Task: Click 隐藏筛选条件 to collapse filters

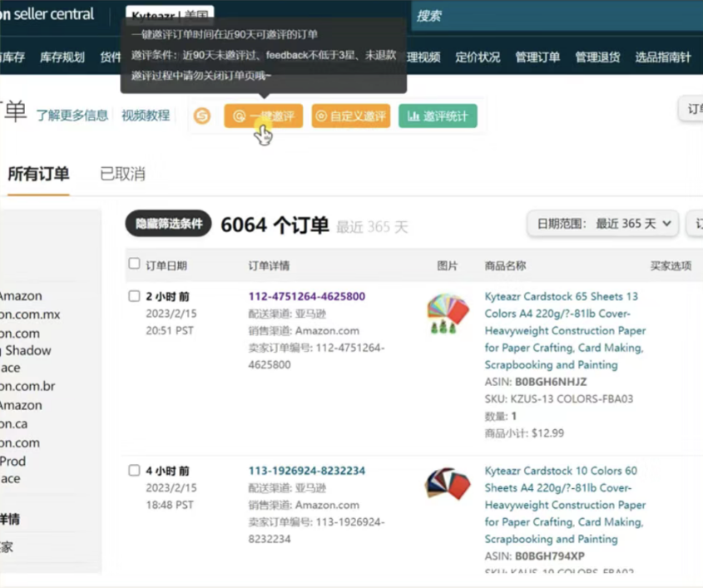Action: click(x=169, y=224)
